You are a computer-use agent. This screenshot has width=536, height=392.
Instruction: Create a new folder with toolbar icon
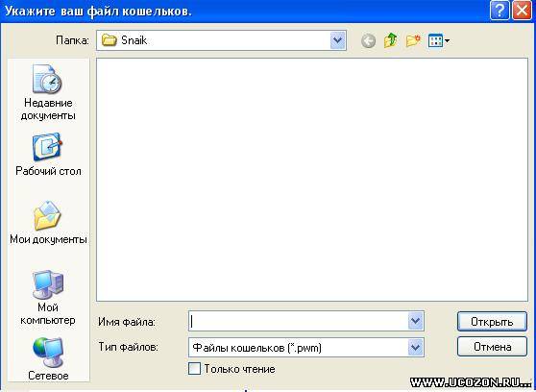pyautogui.click(x=413, y=40)
